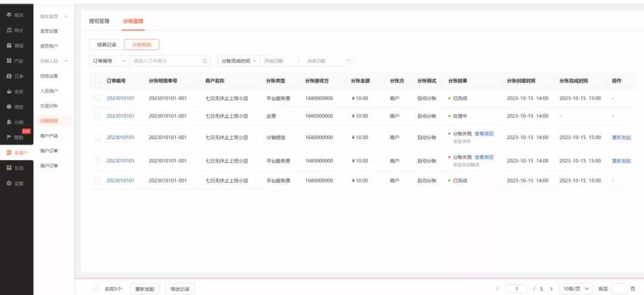Click the 导出记录 export button
The image size is (644, 295).
[180, 289]
